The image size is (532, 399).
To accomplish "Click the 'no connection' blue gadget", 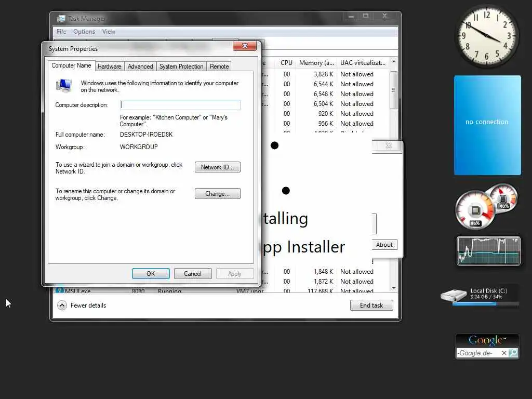I will (x=487, y=125).
